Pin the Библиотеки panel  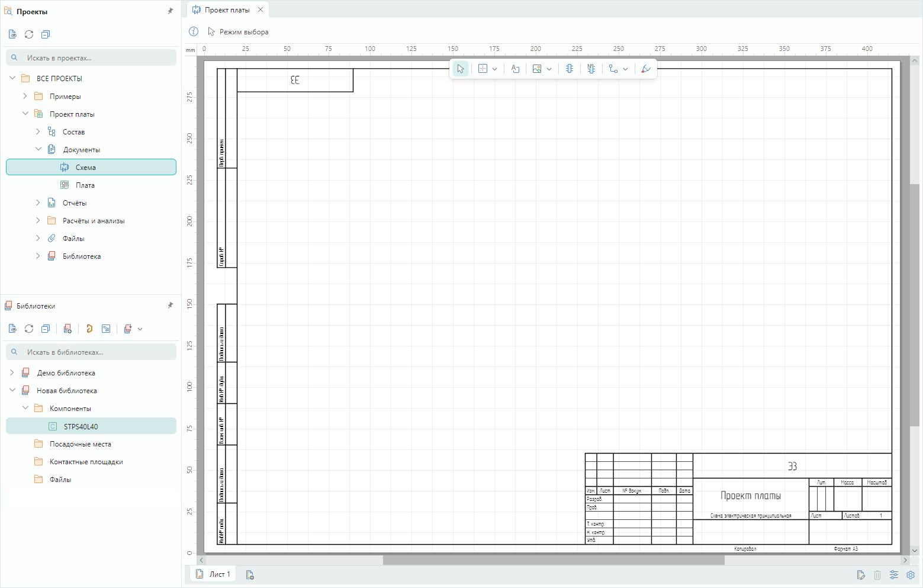[x=171, y=306]
